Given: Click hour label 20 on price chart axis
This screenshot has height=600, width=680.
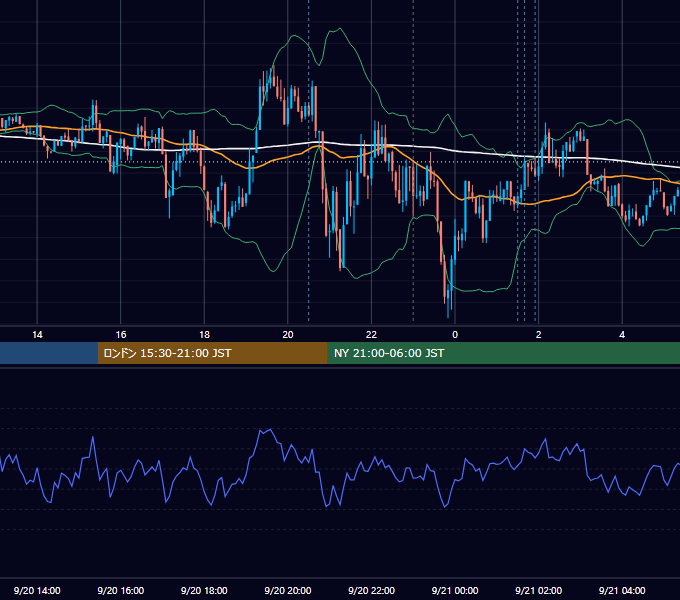Looking at the screenshot, I should (x=288, y=335).
